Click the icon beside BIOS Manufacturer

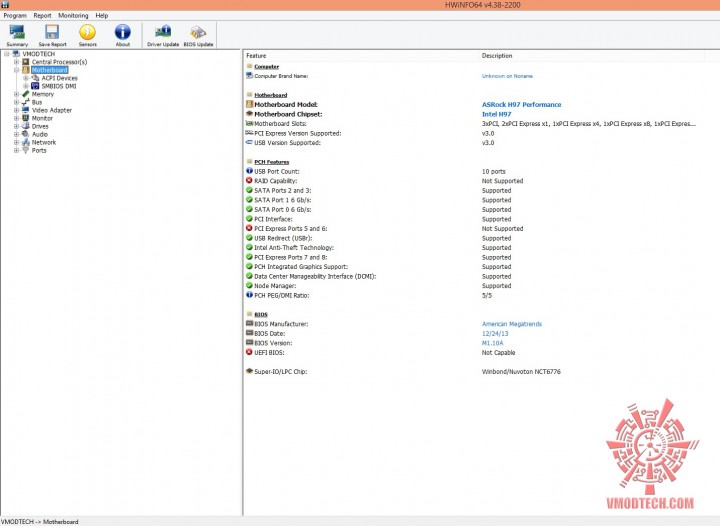249,323
